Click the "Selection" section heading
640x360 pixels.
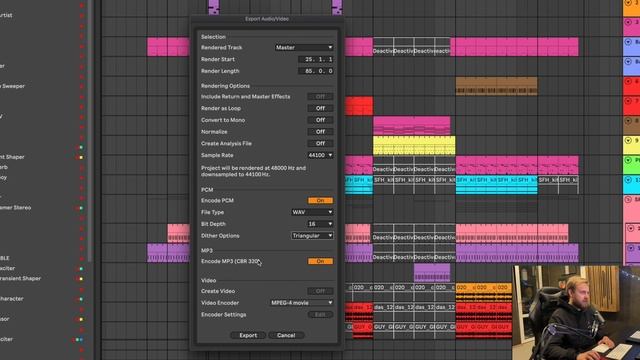(213, 37)
